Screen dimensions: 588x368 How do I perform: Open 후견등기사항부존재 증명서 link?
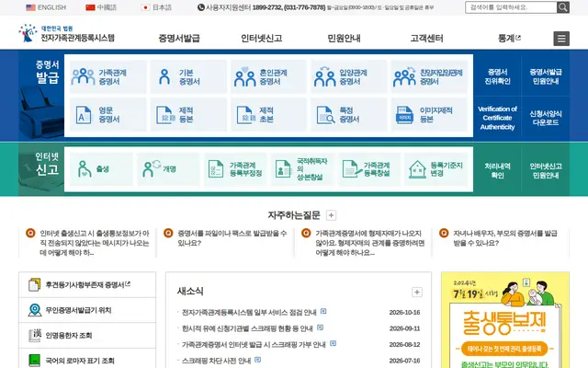point(87,285)
